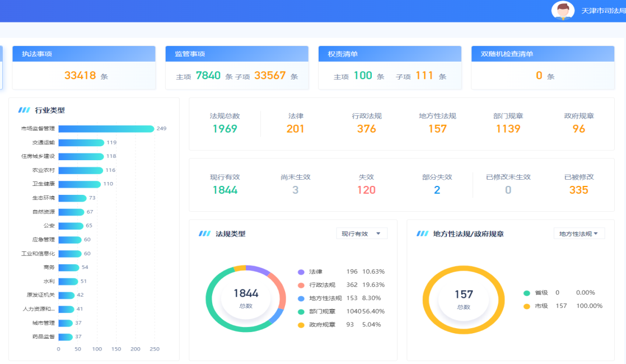Click the striped icon beside 地方性法规/政府规章 title
The image size is (626, 364).
(422, 234)
